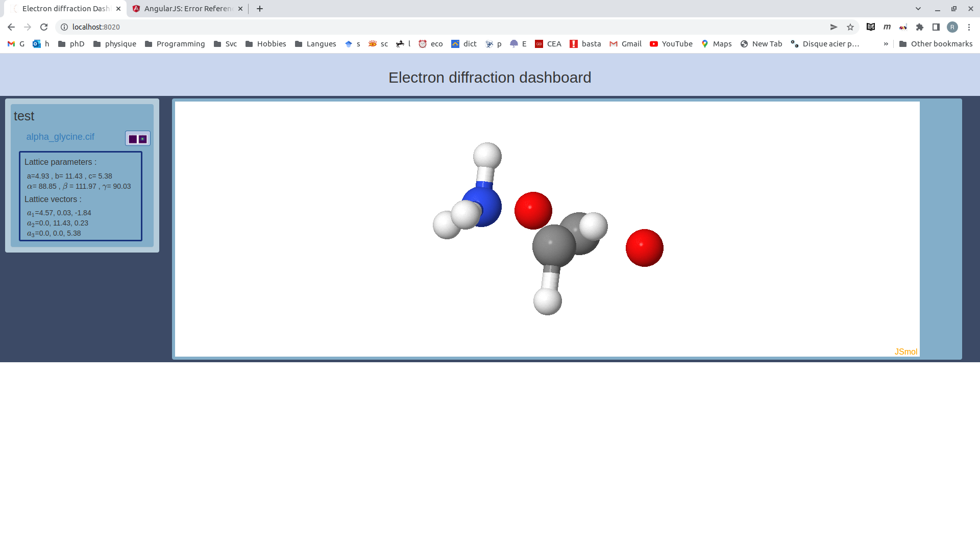
Task: Open the alpha_glycine.cif link
Action: tap(60, 137)
